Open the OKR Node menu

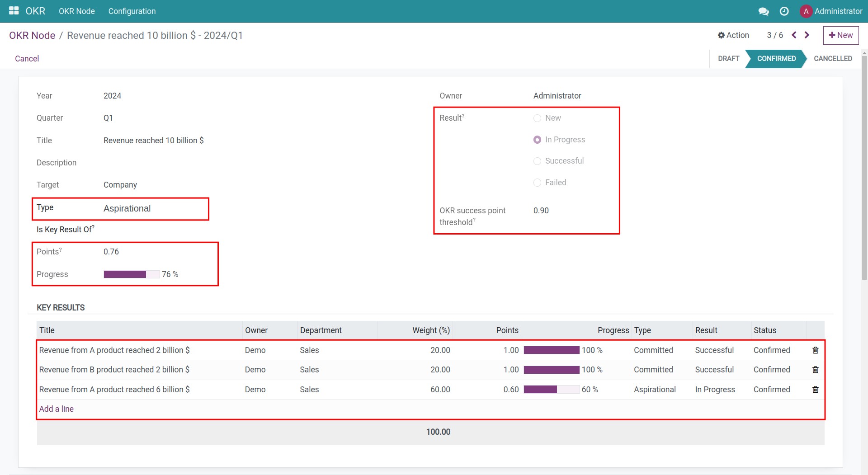pos(76,11)
